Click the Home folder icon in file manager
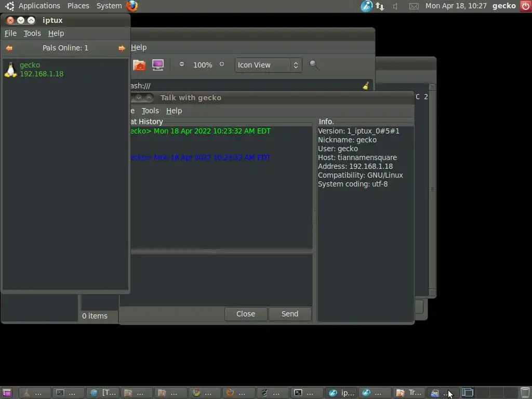This screenshot has width=532, height=399. coord(139,65)
